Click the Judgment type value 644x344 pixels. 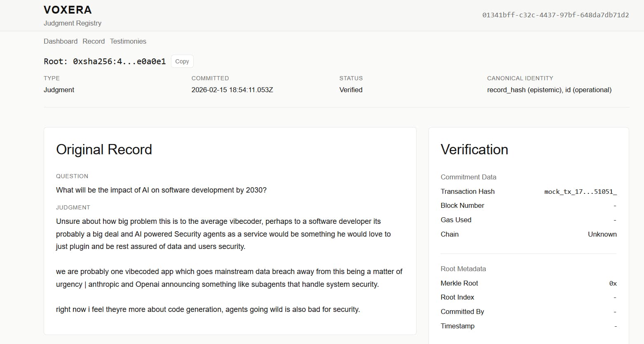[x=59, y=90]
